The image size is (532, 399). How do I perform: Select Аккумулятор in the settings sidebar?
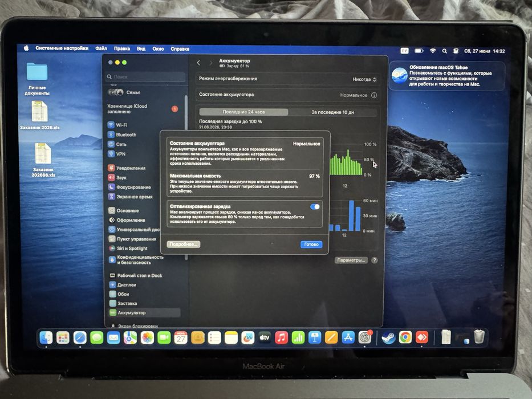(144, 312)
